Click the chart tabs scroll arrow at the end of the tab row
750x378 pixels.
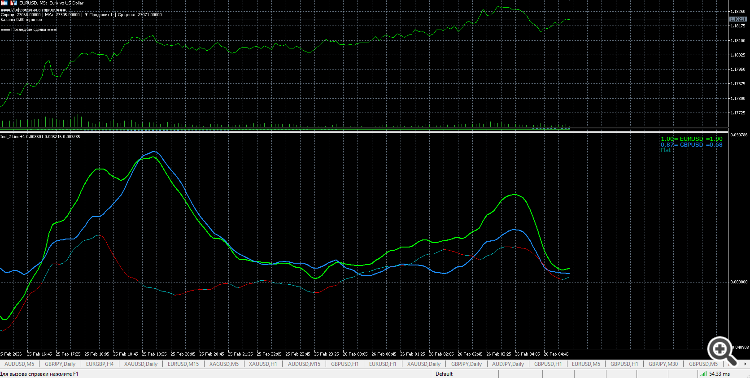(744, 365)
